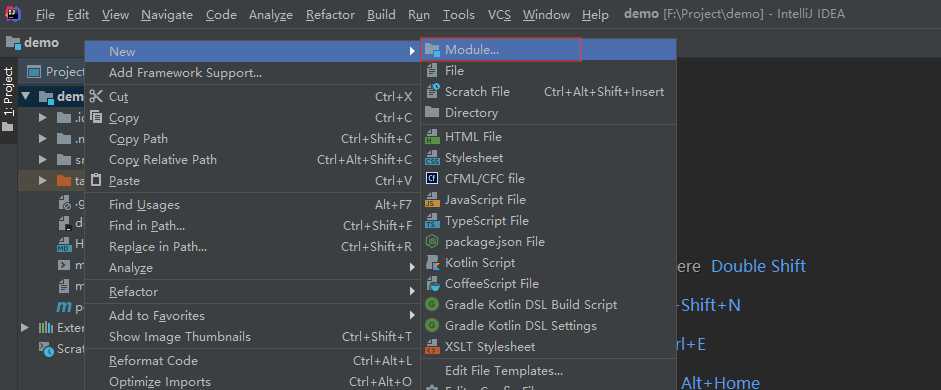This screenshot has height=390, width=941.
Task: Click the Cut scissors icon
Action: tap(96, 96)
